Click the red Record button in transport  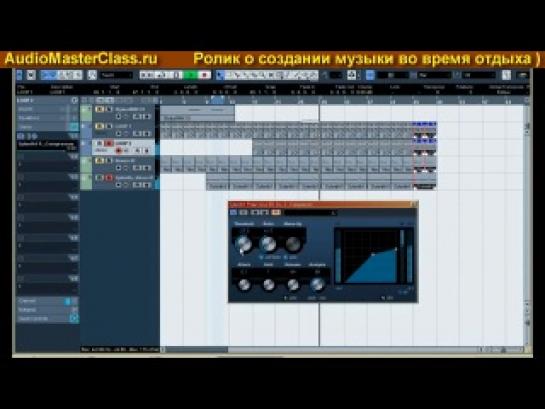tap(204, 75)
